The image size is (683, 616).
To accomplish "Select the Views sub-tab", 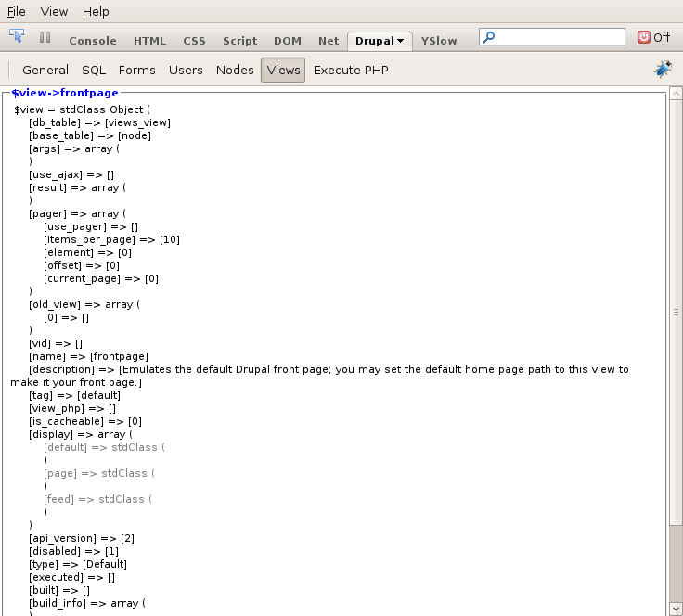I will tap(283, 71).
